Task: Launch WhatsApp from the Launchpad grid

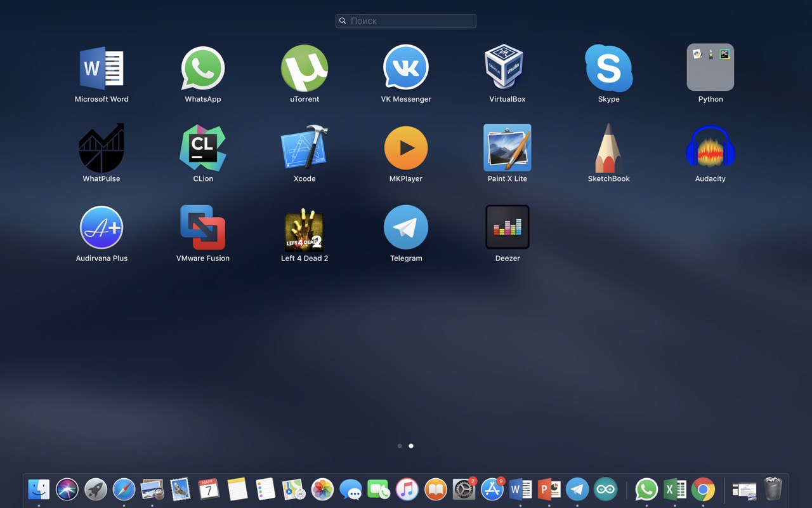Action: [203, 68]
